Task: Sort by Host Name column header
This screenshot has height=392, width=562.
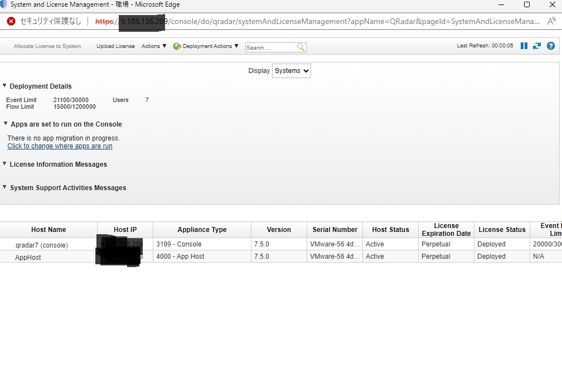Action: point(49,230)
